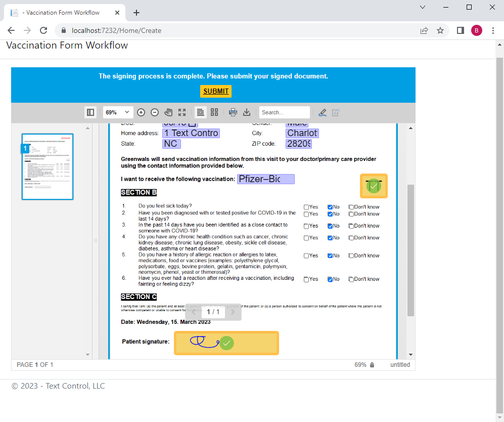
Task: Click the Vaccination Form Workflow heading
Action: pyautogui.click(x=67, y=46)
